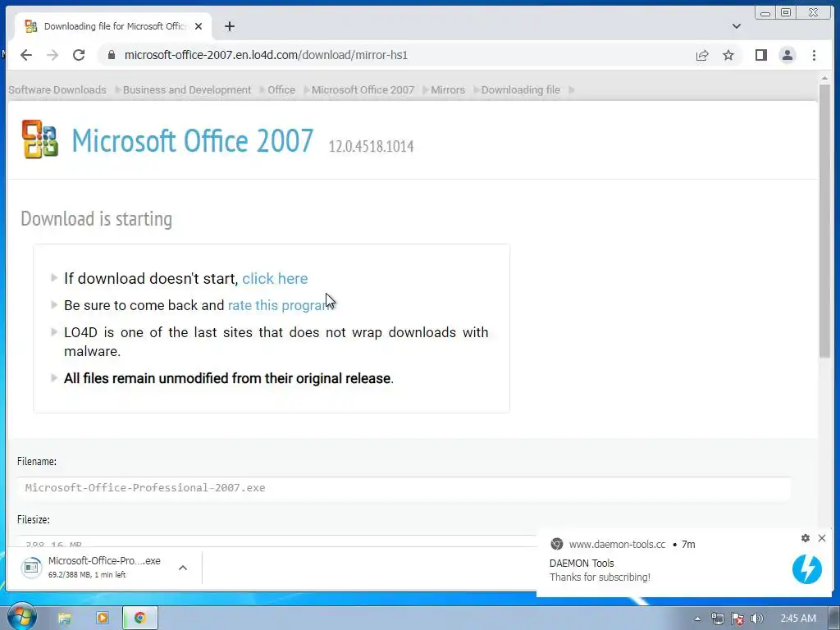
Task: Open Business and Development breadcrumb
Action: pyautogui.click(x=187, y=90)
